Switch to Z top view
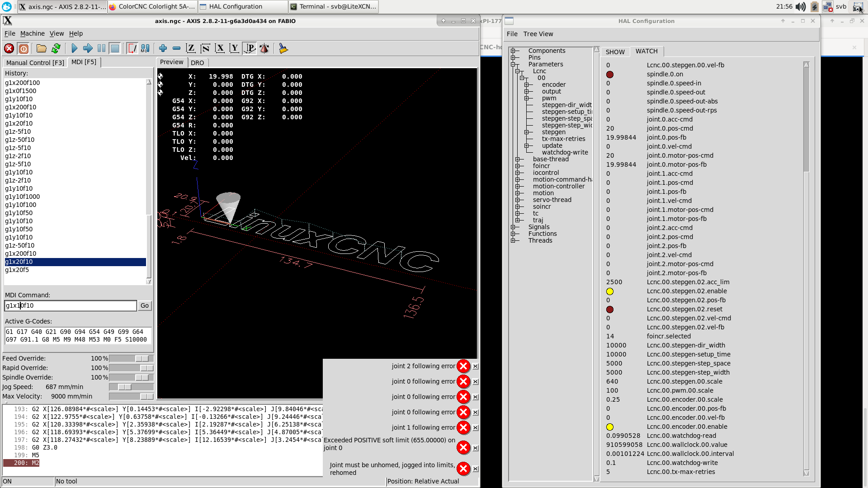This screenshot has height=488, width=868. (x=191, y=48)
